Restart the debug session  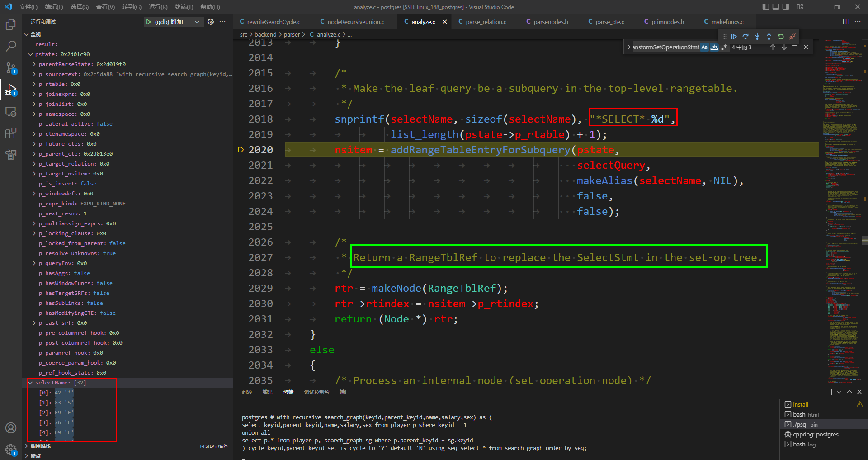781,37
